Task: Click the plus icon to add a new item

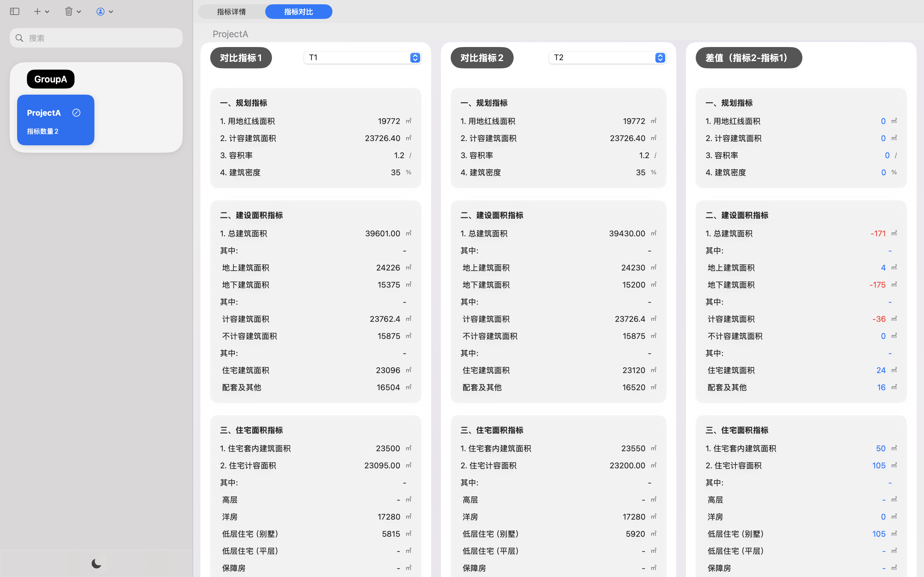Action: click(37, 12)
